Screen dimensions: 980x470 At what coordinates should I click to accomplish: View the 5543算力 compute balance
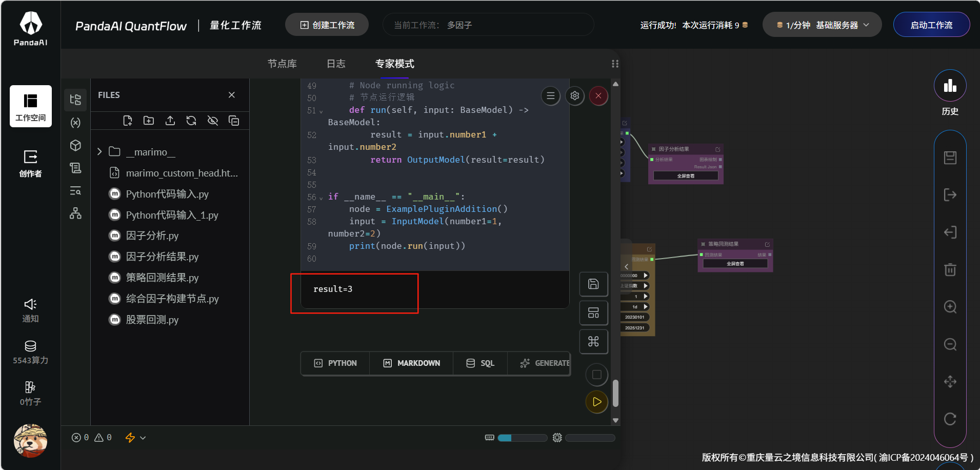coord(31,352)
